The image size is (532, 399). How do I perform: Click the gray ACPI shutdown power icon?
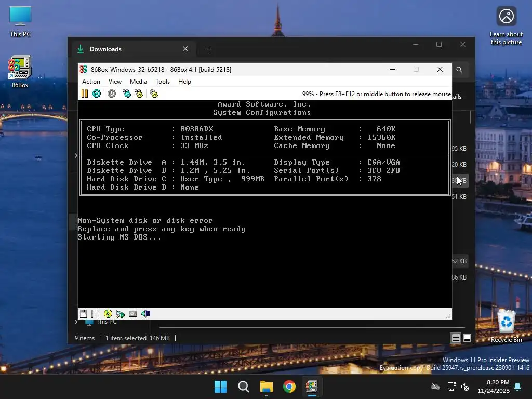[x=112, y=94]
